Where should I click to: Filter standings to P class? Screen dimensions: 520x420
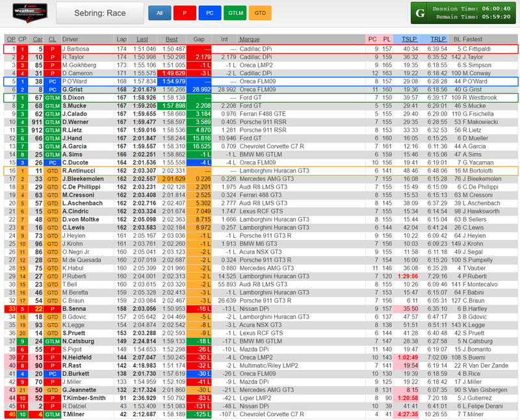(x=185, y=13)
